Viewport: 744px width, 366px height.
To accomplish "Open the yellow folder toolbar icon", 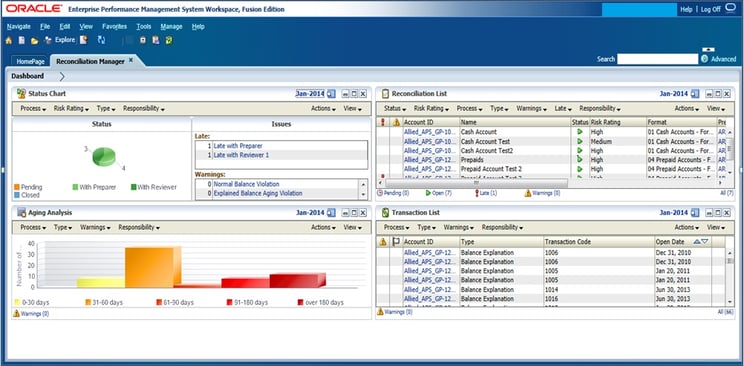I will [x=35, y=41].
